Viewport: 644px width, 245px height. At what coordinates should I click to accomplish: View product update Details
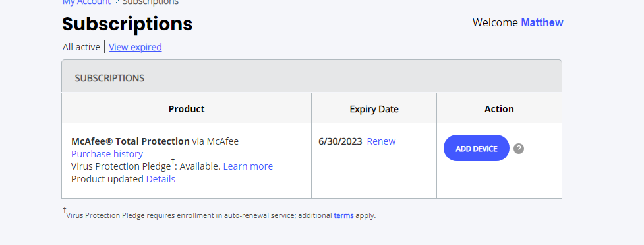[161, 179]
